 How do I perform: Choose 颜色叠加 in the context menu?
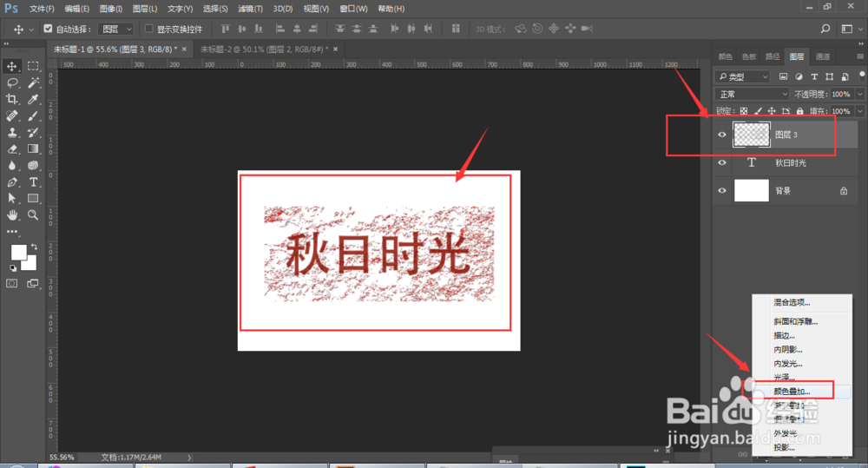(x=792, y=392)
